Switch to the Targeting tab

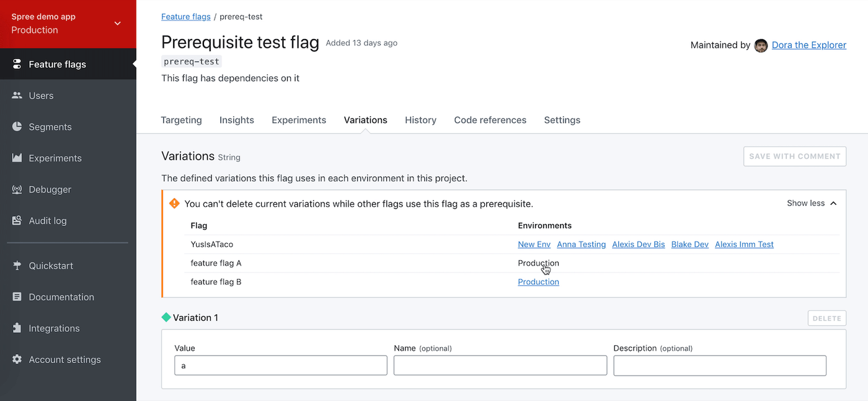181,120
